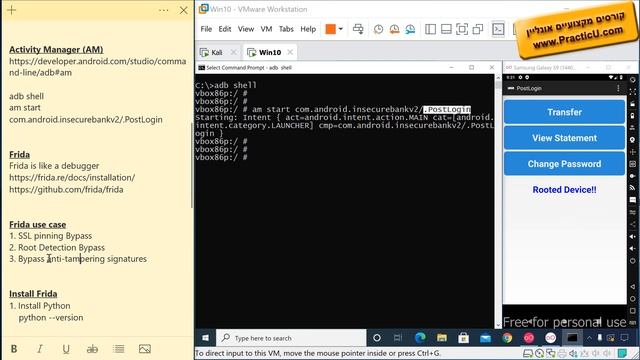Click the 'Activity Manager (AM)' heading
This screenshot has width=640, height=360.
coord(56,49)
